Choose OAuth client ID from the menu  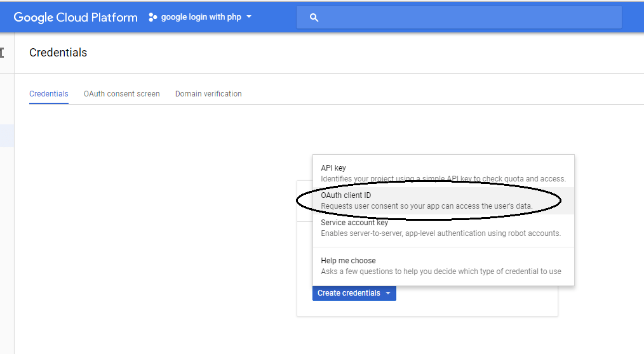pyautogui.click(x=443, y=200)
